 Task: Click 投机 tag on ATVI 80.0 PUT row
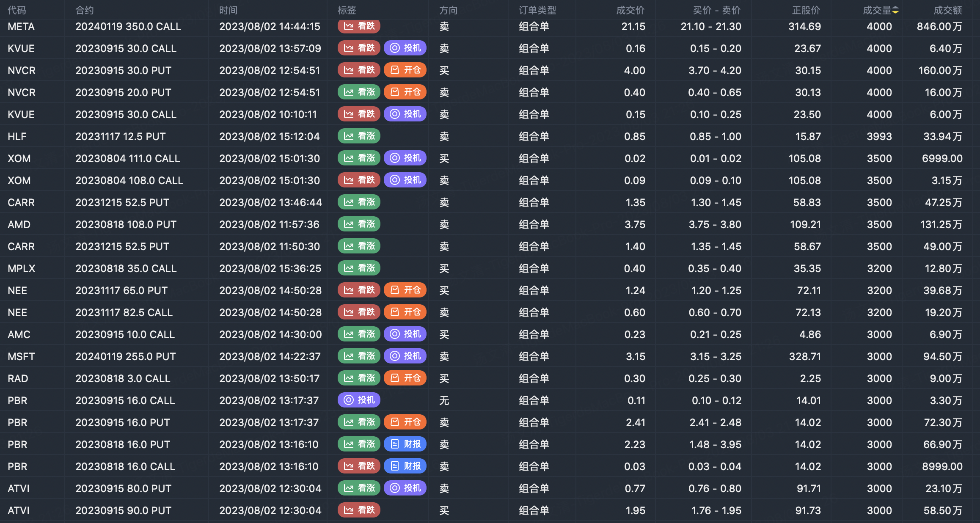point(405,488)
